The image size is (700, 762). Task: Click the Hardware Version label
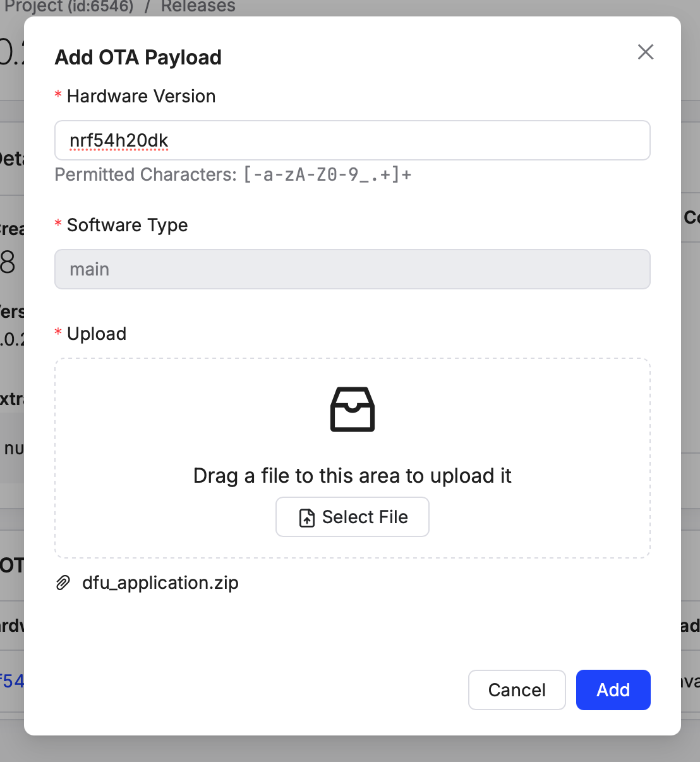(x=141, y=96)
